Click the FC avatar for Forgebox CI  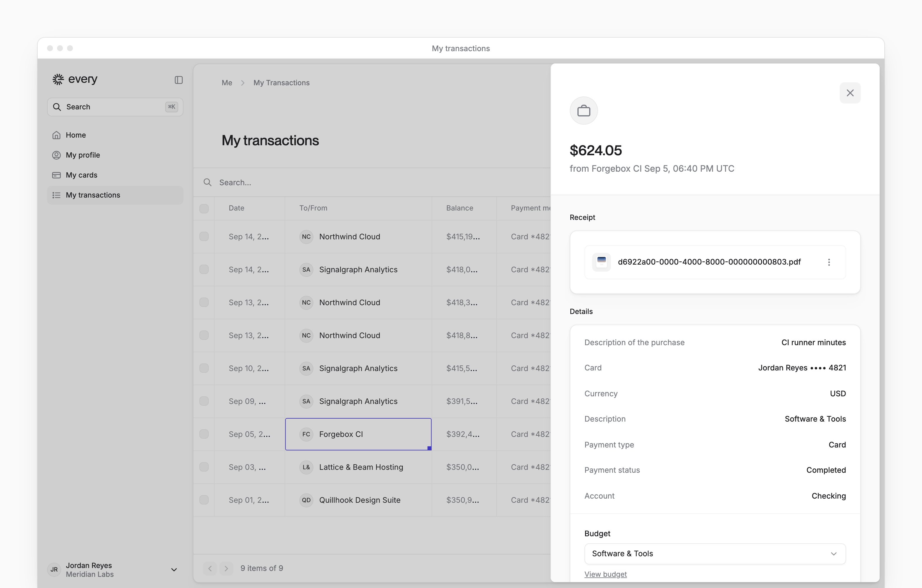(x=306, y=434)
